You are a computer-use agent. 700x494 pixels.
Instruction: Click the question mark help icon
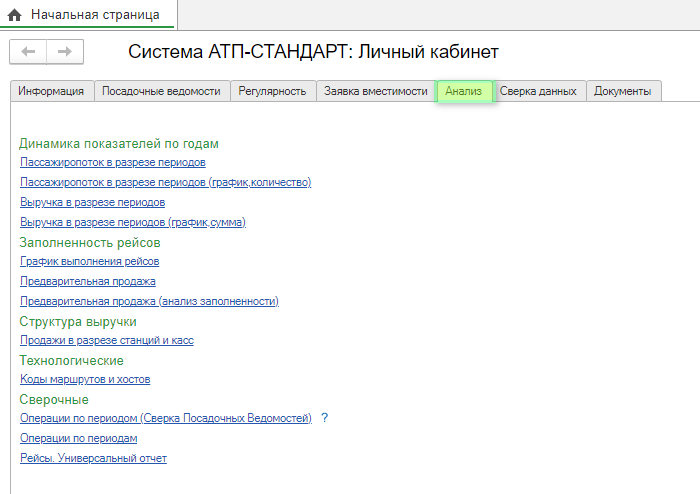pos(324,418)
